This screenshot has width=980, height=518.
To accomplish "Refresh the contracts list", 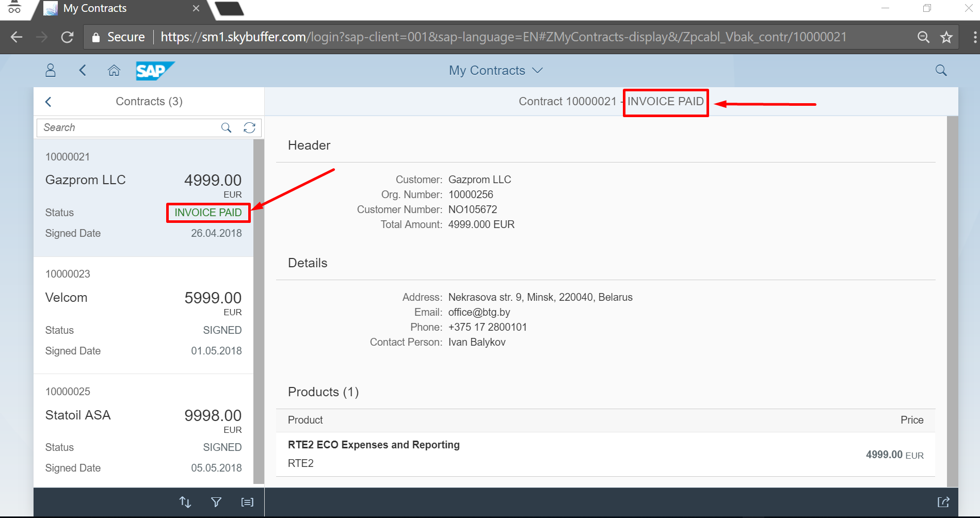I will tap(249, 127).
